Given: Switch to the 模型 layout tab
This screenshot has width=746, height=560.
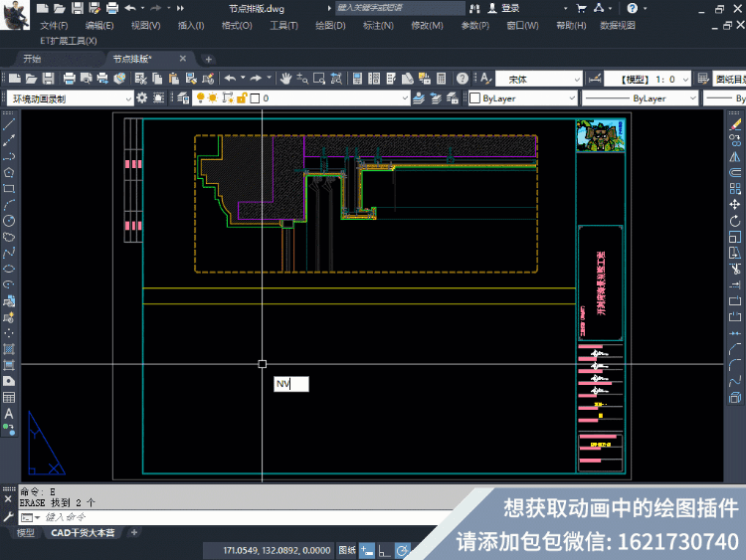Looking at the screenshot, I should (x=26, y=533).
